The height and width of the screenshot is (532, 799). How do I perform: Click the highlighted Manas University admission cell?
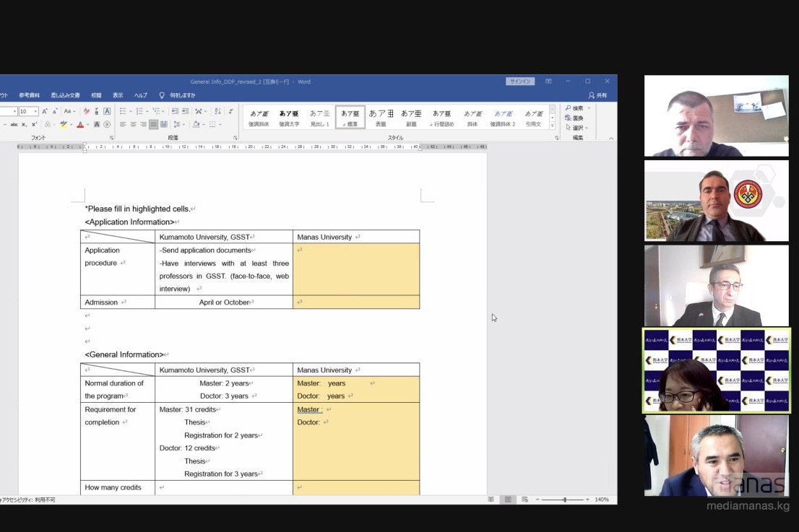coord(355,302)
